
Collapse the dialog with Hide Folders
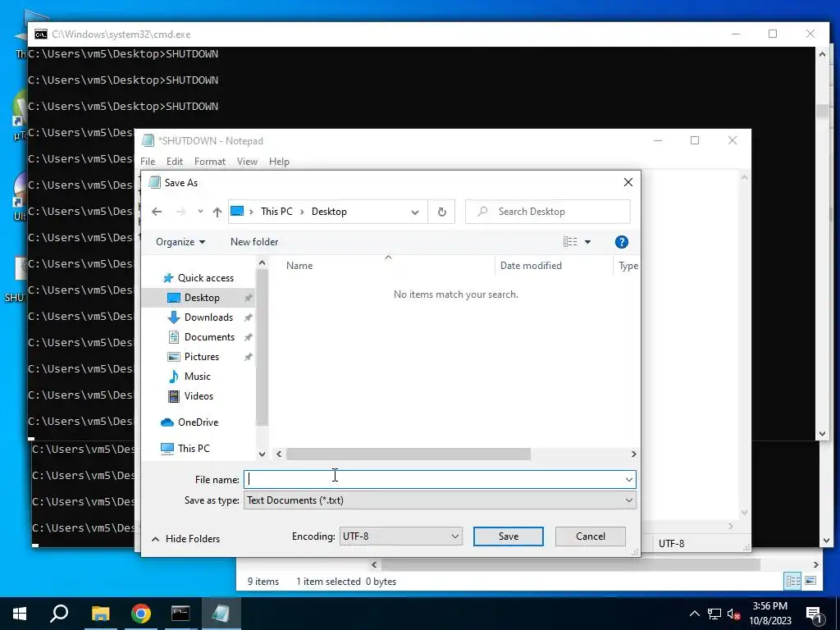click(x=186, y=539)
